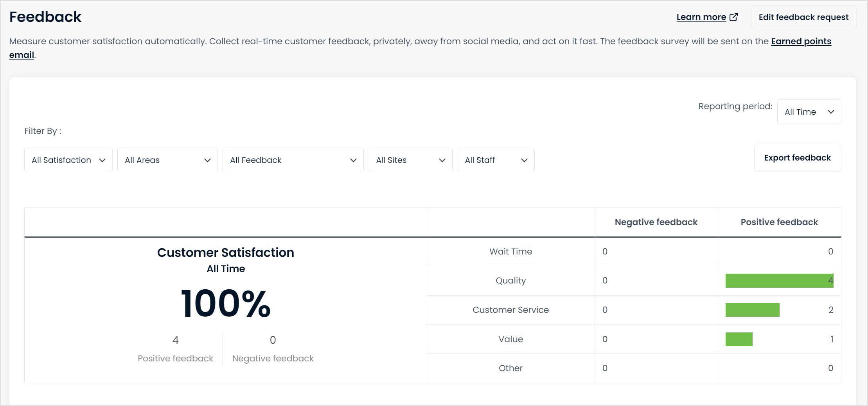
Task: Click the All Time subtitle under Customer Satisfaction
Action: pos(226,269)
